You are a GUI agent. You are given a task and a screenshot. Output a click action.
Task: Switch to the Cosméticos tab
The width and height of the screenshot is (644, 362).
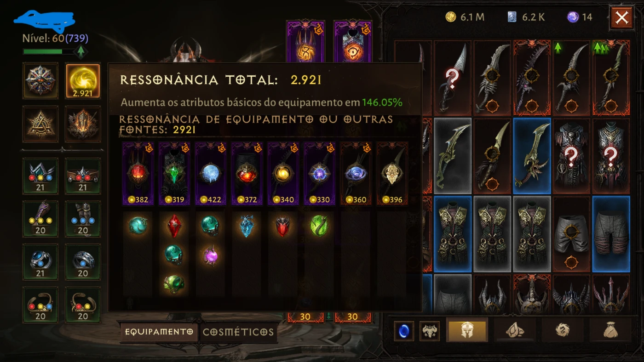pos(238,332)
